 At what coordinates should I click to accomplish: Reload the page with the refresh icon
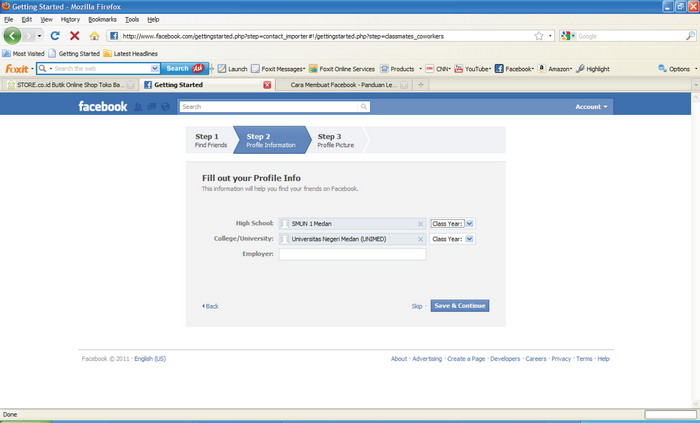(x=55, y=36)
